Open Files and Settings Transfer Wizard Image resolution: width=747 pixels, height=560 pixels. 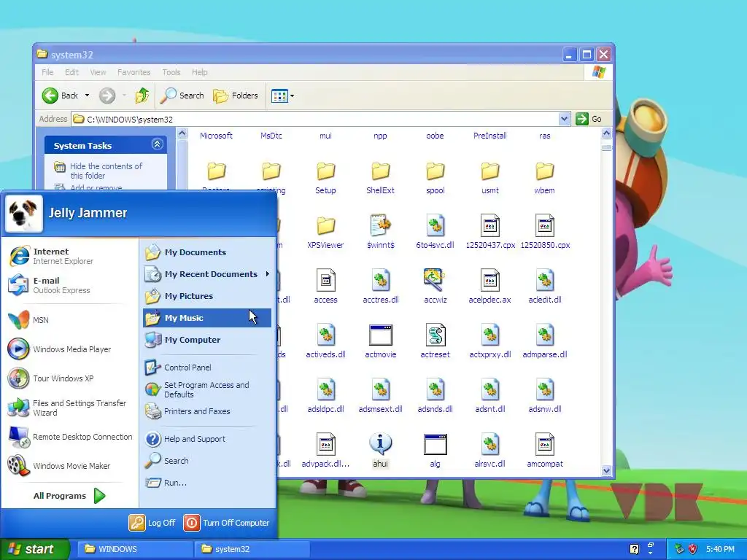point(67,408)
